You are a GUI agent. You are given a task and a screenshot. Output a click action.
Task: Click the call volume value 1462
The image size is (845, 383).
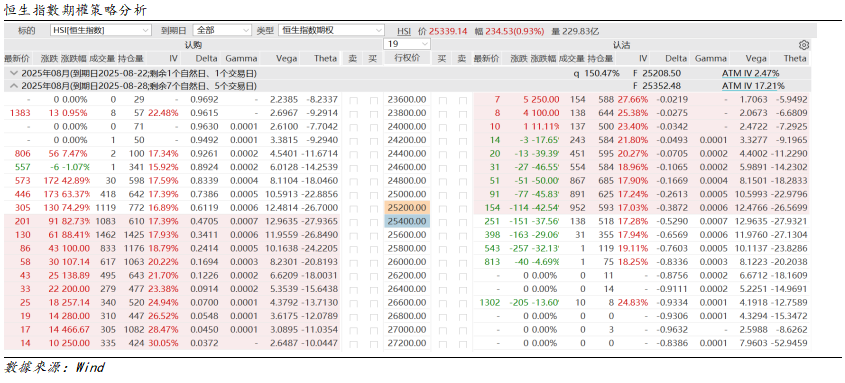(x=106, y=235)
